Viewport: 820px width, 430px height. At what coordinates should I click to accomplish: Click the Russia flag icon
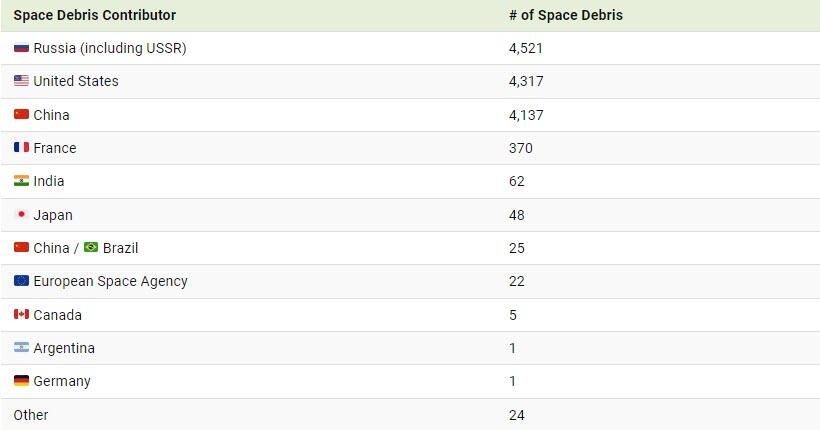pos(21,48)
